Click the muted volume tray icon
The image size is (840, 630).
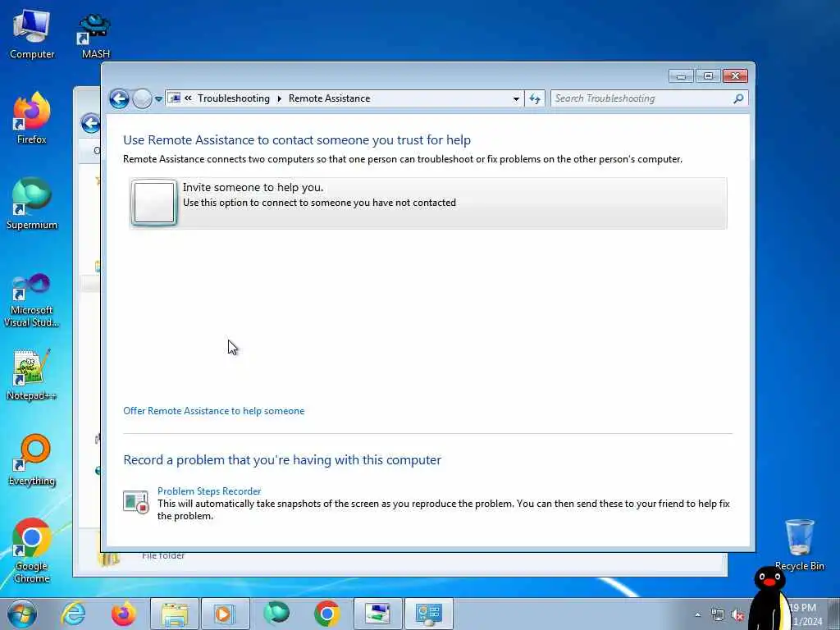(x=737, y=615)
